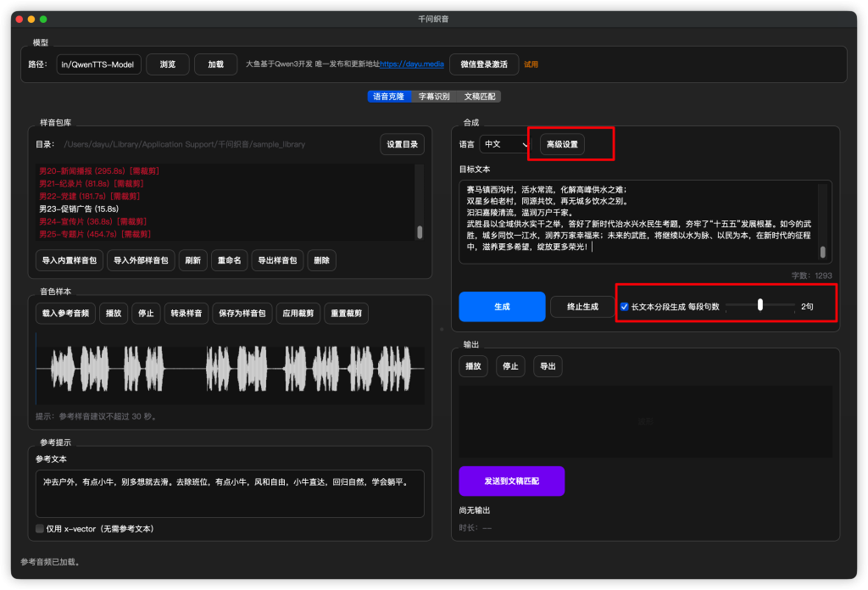The height and width of the screenshot is (590, 868).
Task: Toggle the 长文本分段生成 checkbox
Action: pyautogui.click(x=625, y=306)
